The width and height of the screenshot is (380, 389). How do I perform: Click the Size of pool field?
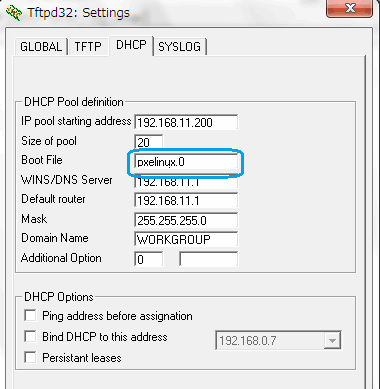(x=148, y=142)
